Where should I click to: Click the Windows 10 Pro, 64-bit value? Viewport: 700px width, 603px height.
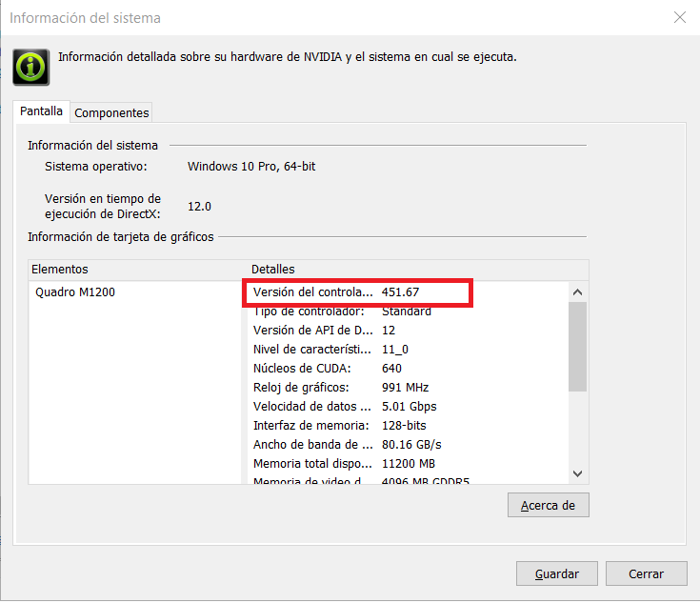click(251, 167)
